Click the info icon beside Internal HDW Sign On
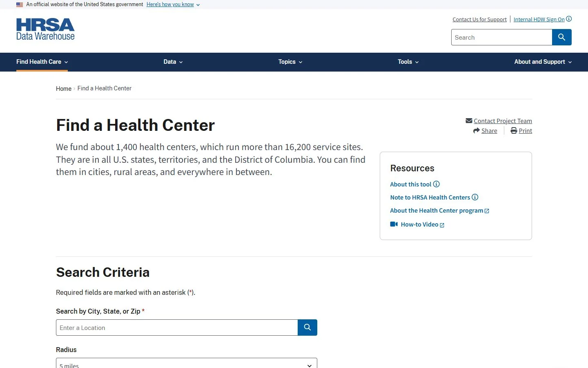Viewport: 588px width, 368px height. coord(569,19)
